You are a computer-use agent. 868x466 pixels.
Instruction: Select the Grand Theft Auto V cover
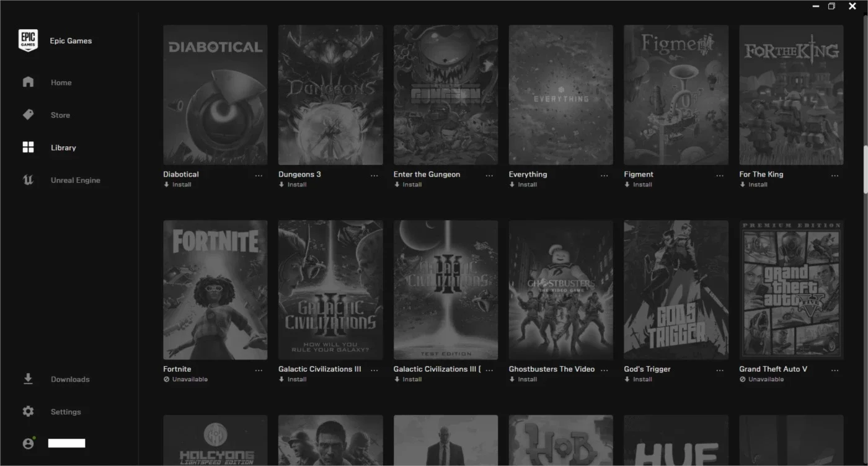click(x=791, y=289)
